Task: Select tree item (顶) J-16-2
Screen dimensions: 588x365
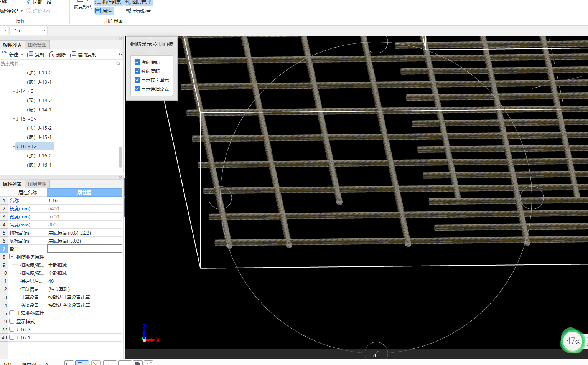Action: pos(39,156)
